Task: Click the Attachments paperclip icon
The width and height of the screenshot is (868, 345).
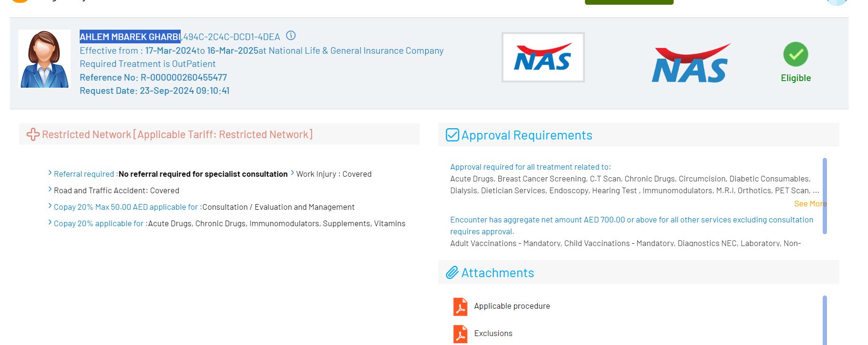Action: pyautogui.click(x=452, y=273)
